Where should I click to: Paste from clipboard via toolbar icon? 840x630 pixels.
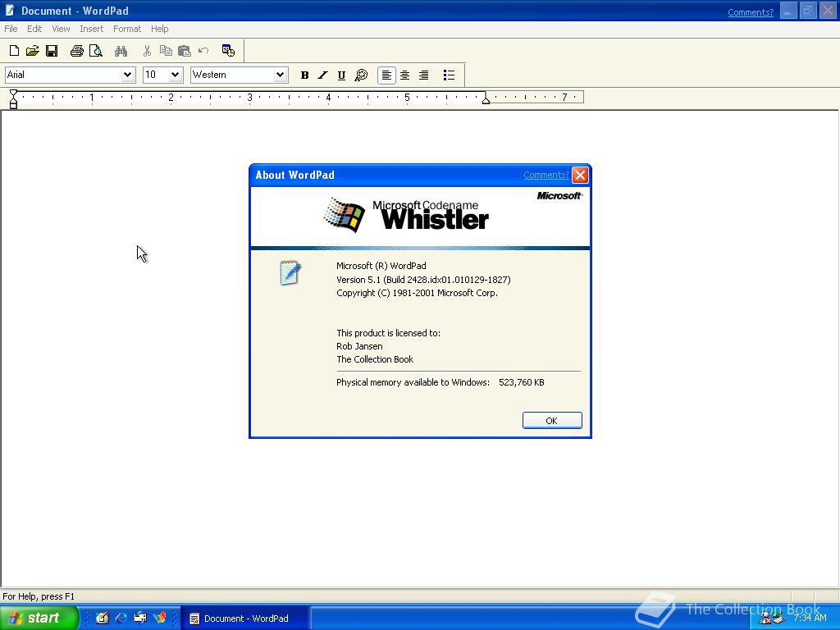(x=184, y=50)
